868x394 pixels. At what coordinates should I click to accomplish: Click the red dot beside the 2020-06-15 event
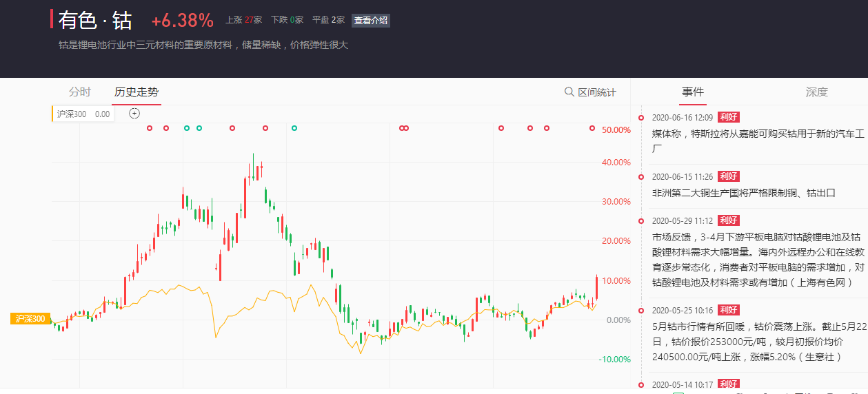641,177
